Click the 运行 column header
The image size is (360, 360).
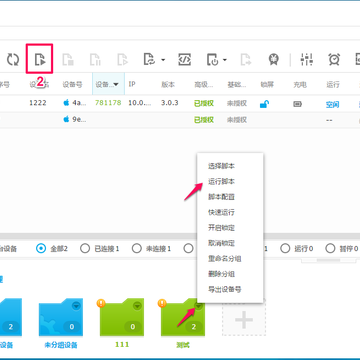pos(333,85)
